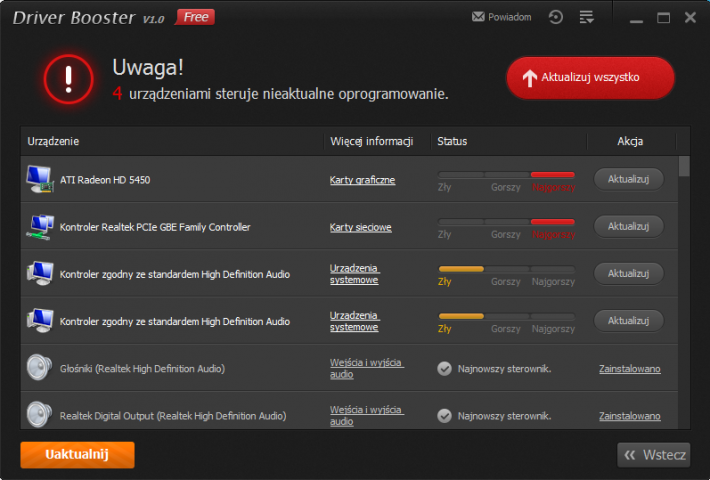The height and width of the screenshot is (480, 710).
Task: Open Wejścia i wyjścia audio link for Głośniki
Action: tap(366, 369)
